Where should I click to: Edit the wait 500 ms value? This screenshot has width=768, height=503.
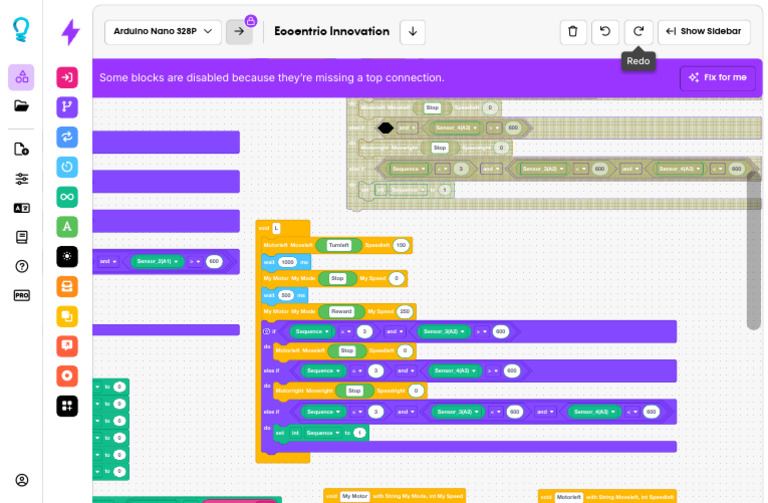point(286,295)
